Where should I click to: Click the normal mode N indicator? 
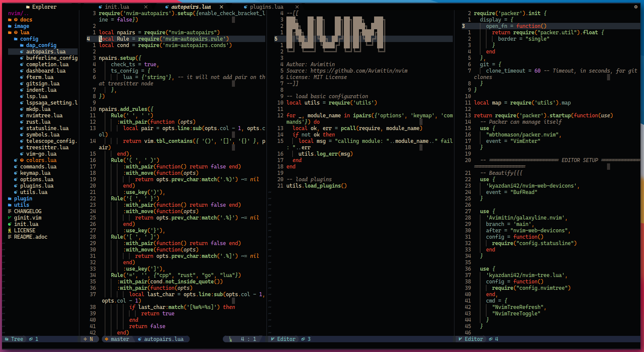(91, 339)
